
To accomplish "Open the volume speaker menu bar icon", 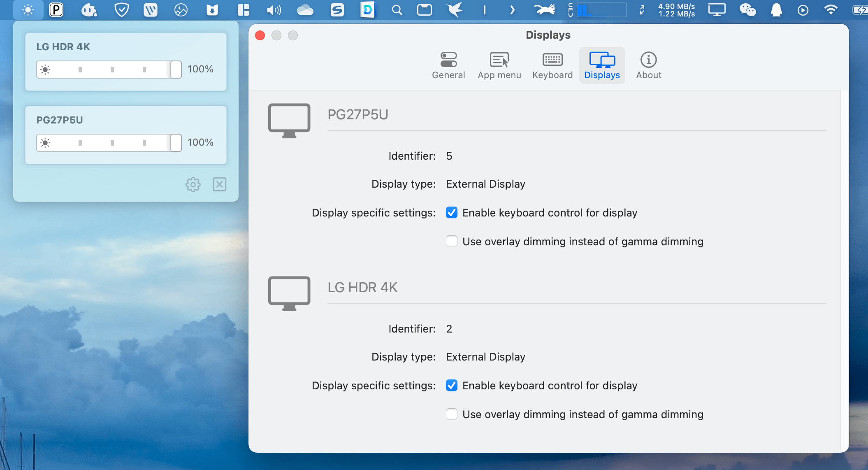I will (274, 10).
